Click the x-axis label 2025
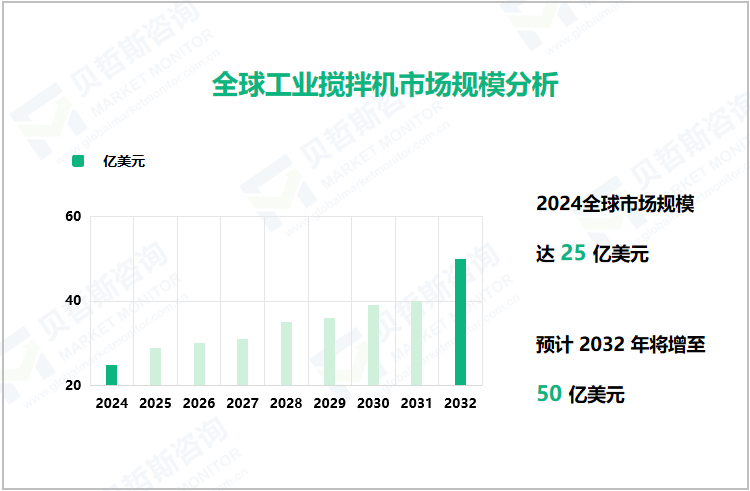 tap(155, 404)
